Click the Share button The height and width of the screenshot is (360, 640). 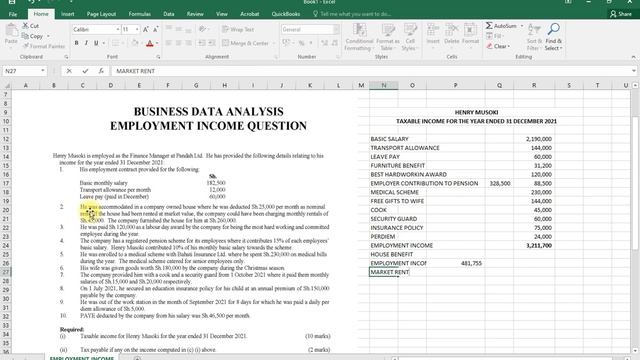621,14
